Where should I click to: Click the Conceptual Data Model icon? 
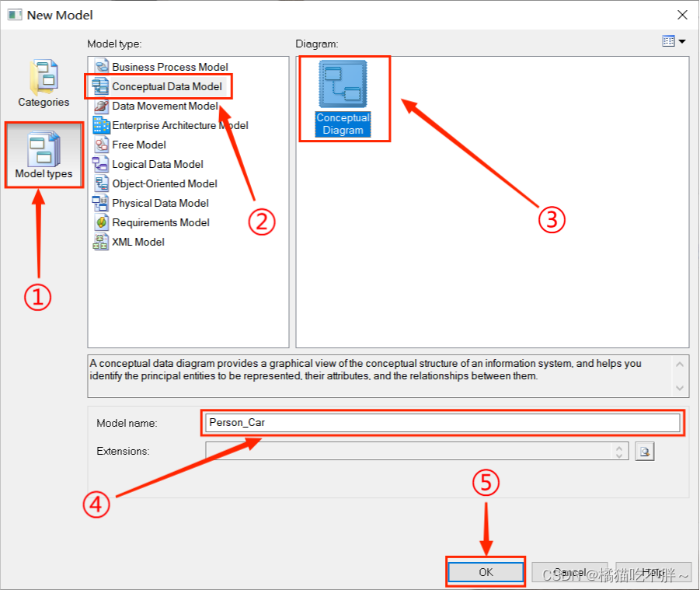tap(100, 86)
